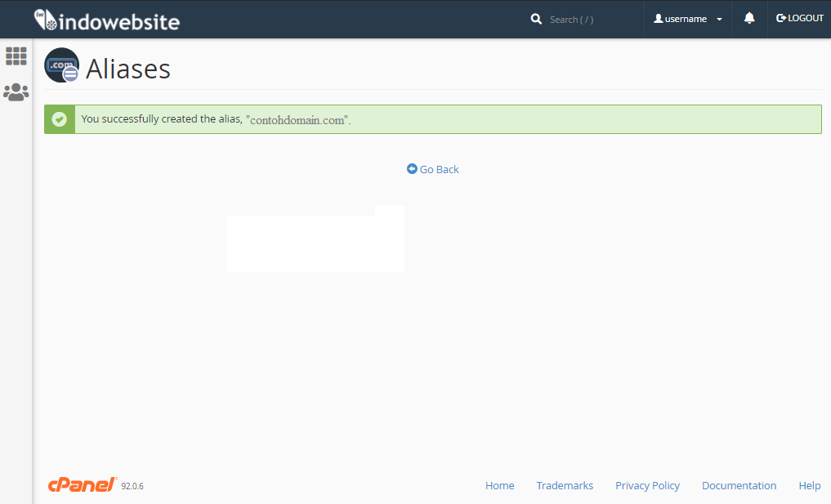Click the cPanel logo in the footer
Image resolution: width=831 pixels, height=504 pixels.
[82, 485]
